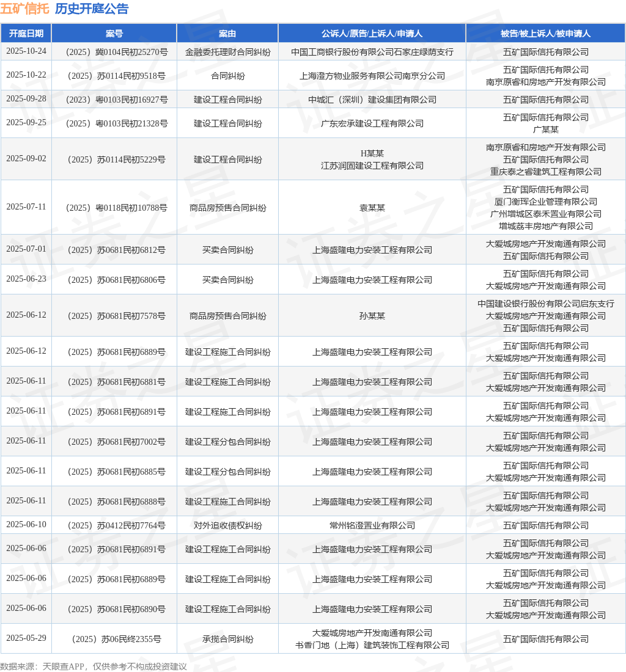Image resolution: width=626 pixels, height=672 pixels.
Task: Click plaintiff 中城汇（深圳）建设集团有限公司
Action: click(372, 100)
